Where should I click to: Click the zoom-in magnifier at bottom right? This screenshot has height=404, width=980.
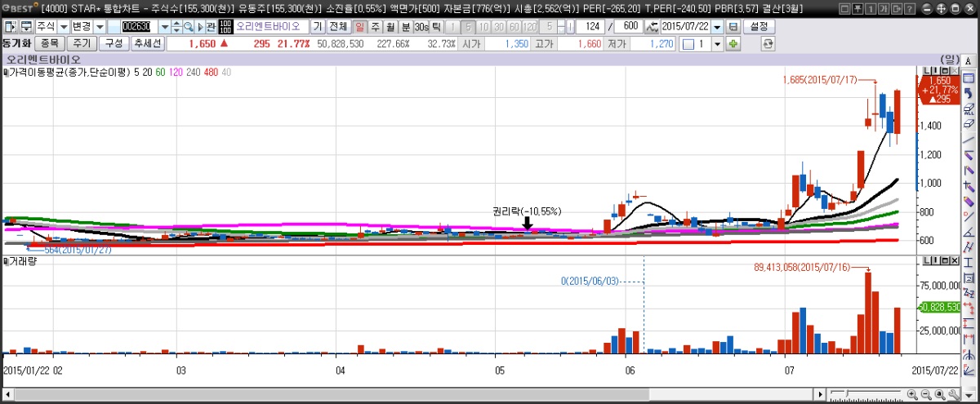(x=911, y=395)
